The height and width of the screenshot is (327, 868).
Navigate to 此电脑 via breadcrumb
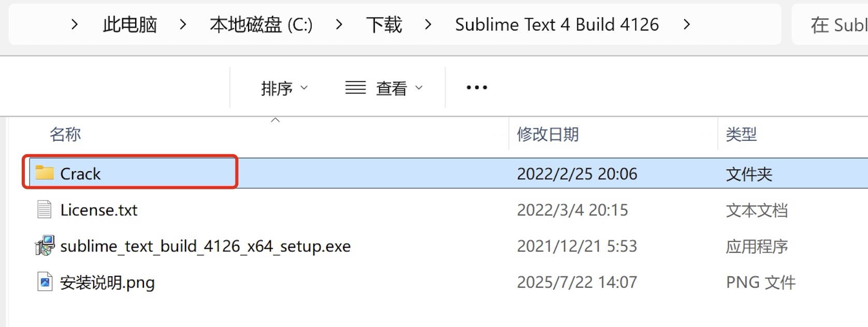coord(131,24)
